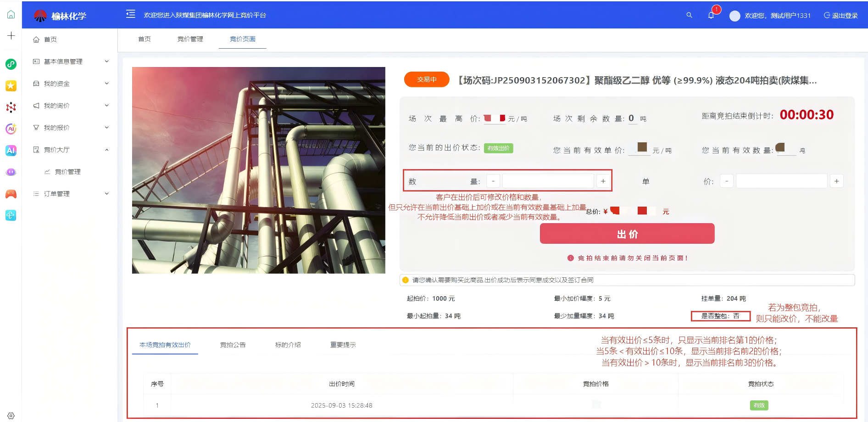Collapse sidebar using the hamburger menu icon
The width and height of the screenshot is (868, 422).
click(131, 14)
